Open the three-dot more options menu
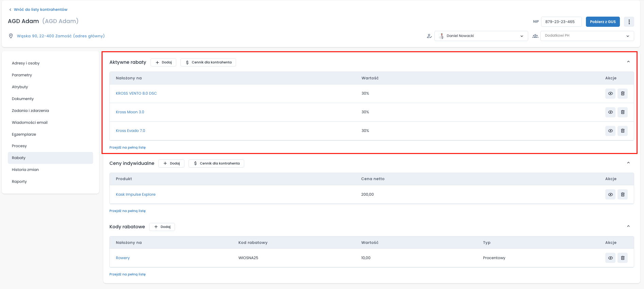Image resolution: width=644 pixels, height=289 pixels. tap(629, 22)
